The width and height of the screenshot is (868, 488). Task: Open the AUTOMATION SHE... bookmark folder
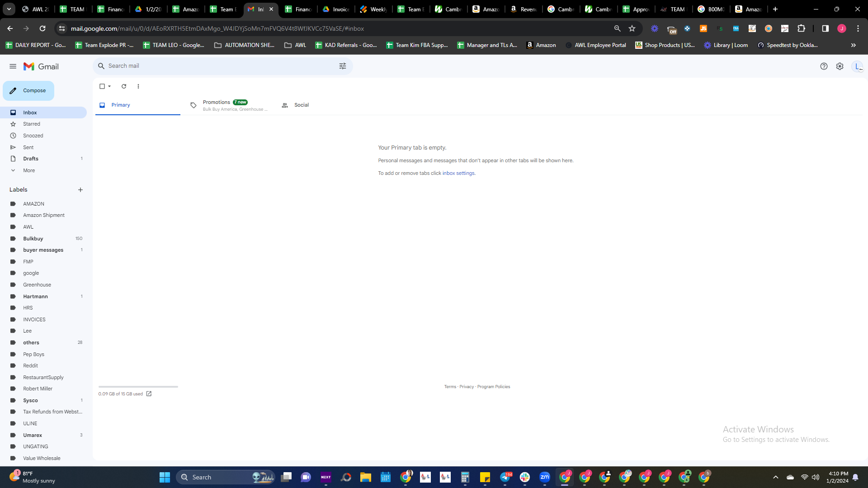pyautogui.click(x=244, y=45)
